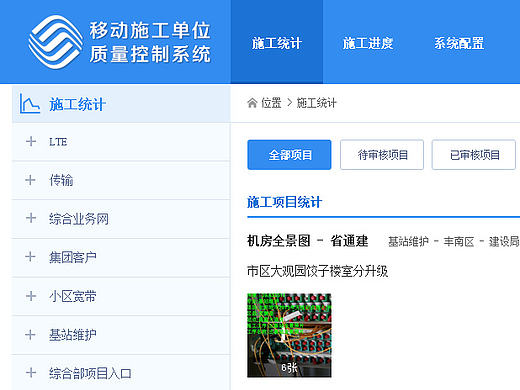Expand the 传输 category plus icon

[x=30, y=180]
